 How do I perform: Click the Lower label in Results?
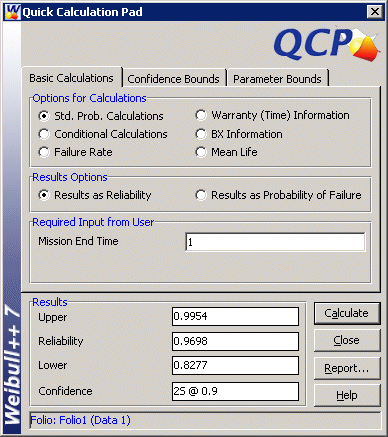[52, 365]
